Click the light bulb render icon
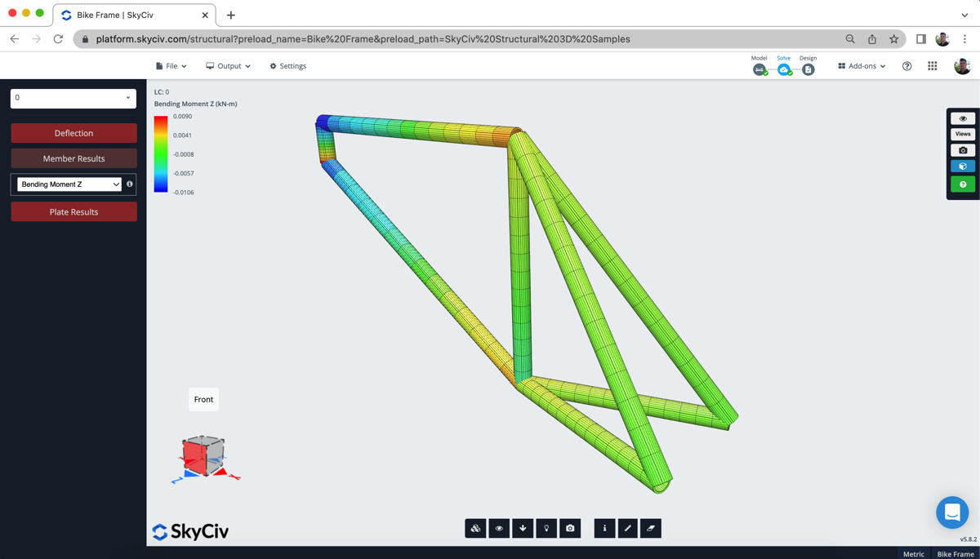Viewport: 980px width, 559px height. pyautogui.click(x=546, y=528)
